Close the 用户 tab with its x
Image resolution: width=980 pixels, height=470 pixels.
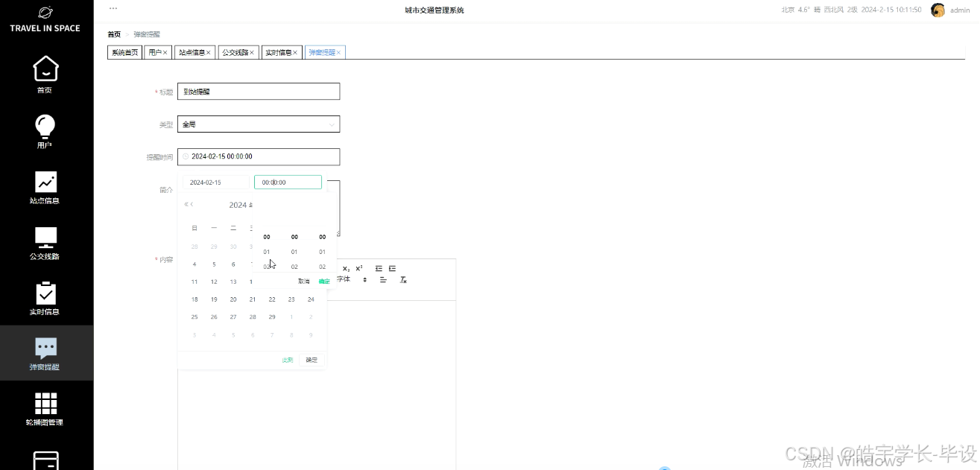(165, 53)
